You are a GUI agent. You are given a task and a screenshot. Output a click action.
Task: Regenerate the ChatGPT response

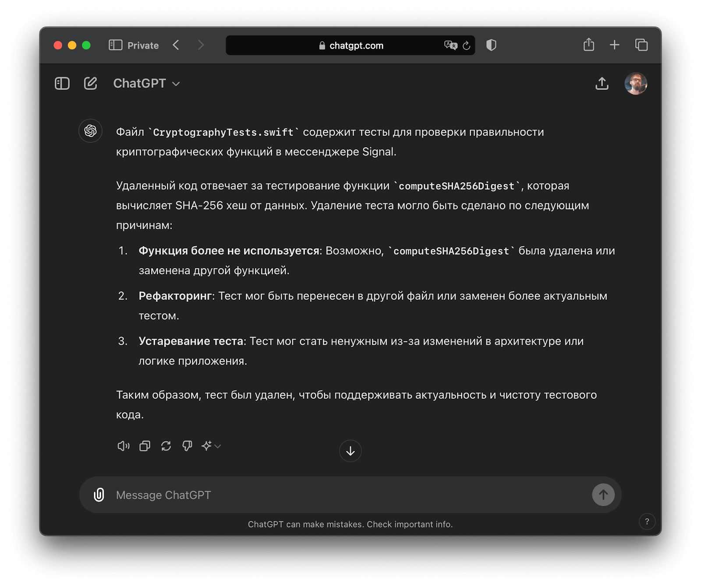click(166, 446)
